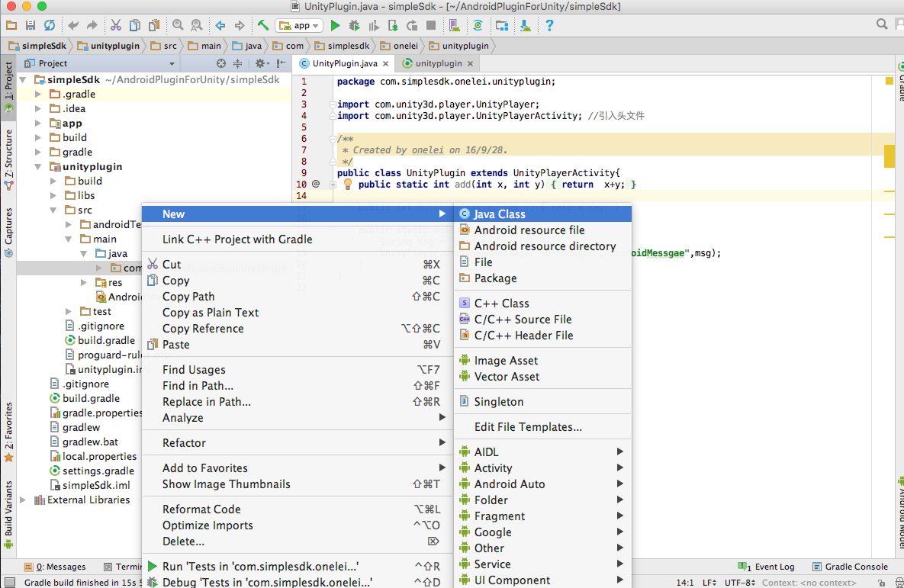This screenshot has height=588, width=904.
Task: Click the Paste clipboard toolbar icon
Action: (154, 25)
